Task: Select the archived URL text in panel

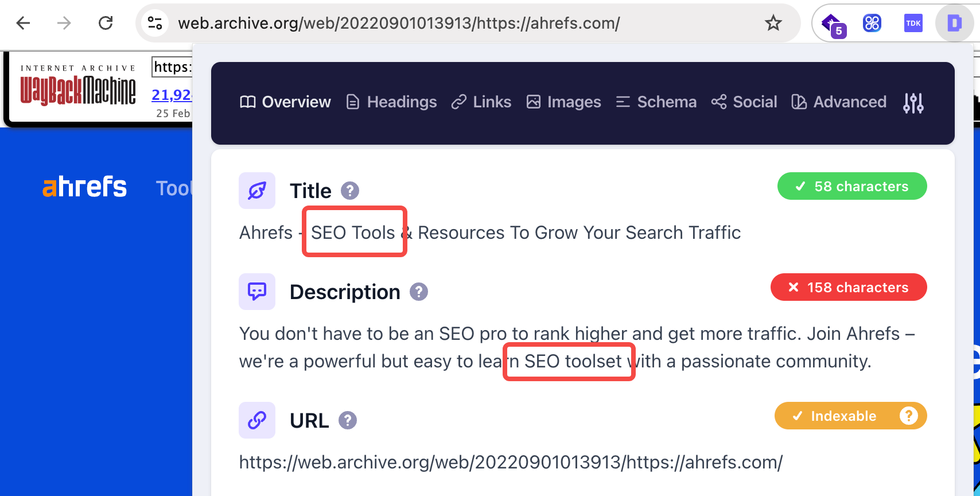Action: (x=511, y=462)
